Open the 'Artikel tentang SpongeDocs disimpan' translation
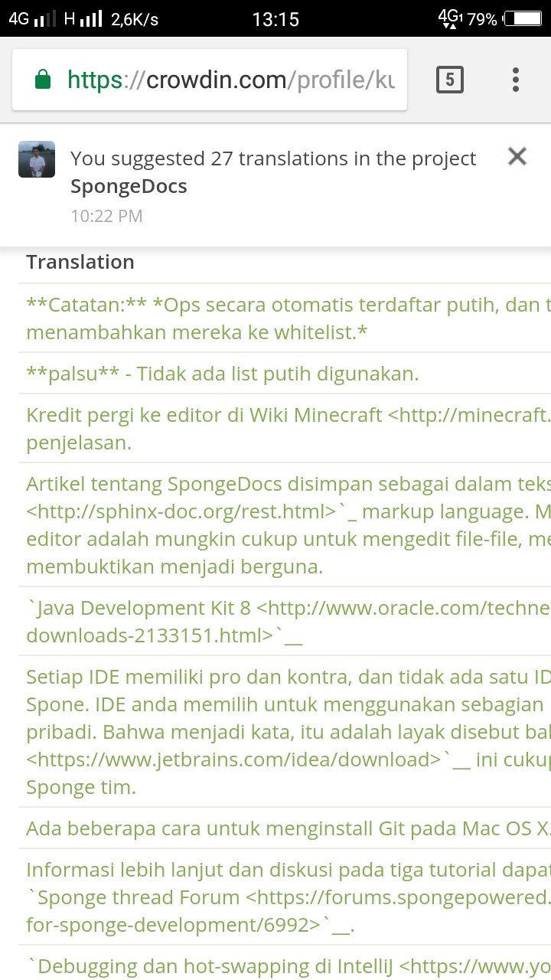The width and height of the screenshot is (551, 980). pos(285,525)
